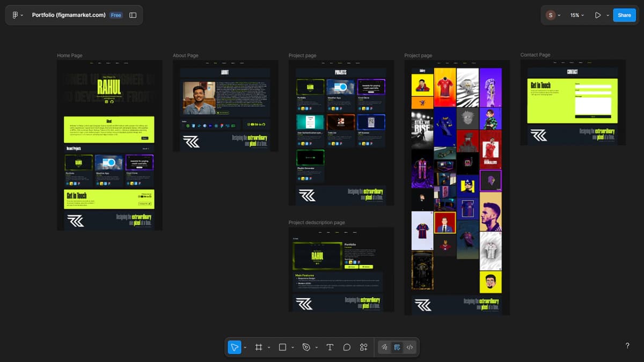The image size is (644, 362).
Task: Expand the Frame tool options arrow
Action: tap(269, 348)
